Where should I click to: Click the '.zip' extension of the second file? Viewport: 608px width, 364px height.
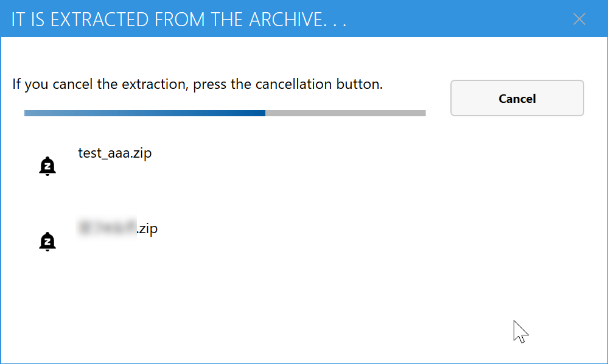[147, 229]
